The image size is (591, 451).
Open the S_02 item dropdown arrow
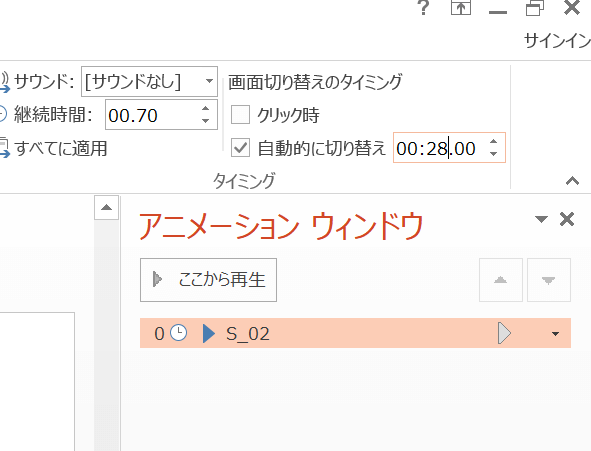pyautogui.click(x=555, y=334)
